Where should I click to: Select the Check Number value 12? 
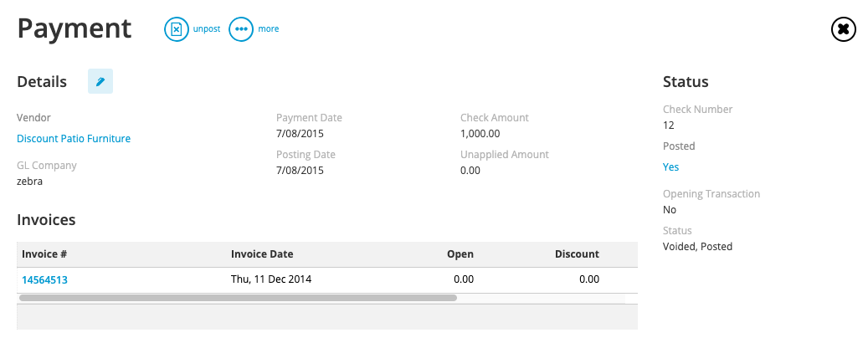(669, 125)
